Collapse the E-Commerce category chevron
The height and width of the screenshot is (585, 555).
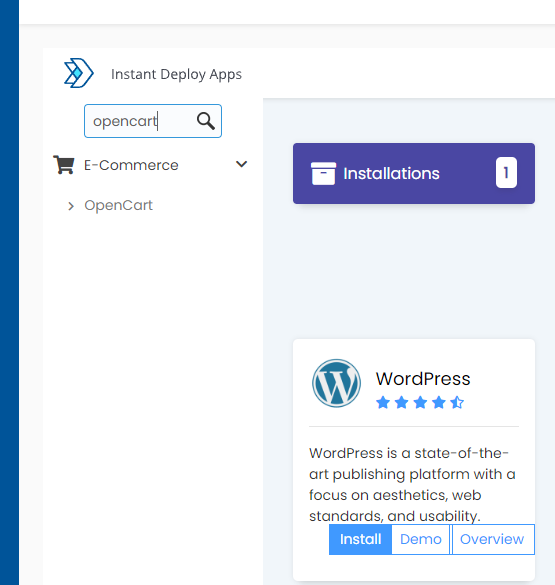point(241,164)
